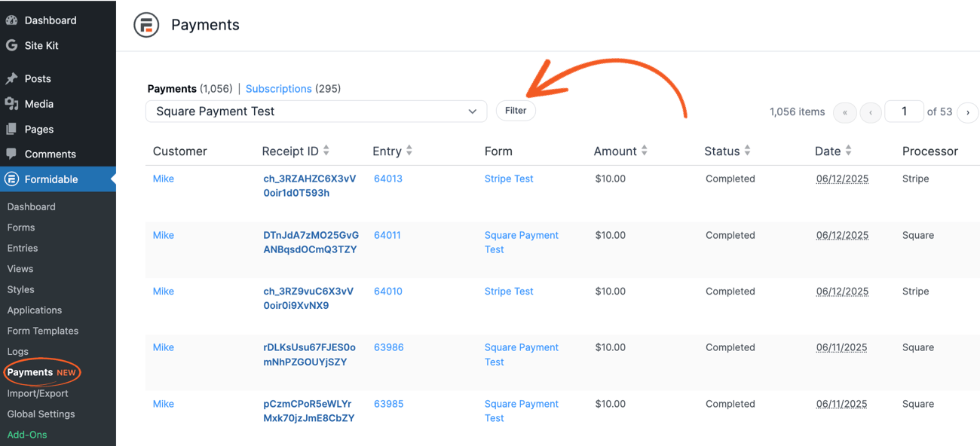Open Global Settings submenu item
The image size is (980, 446).
coord(41,414)
